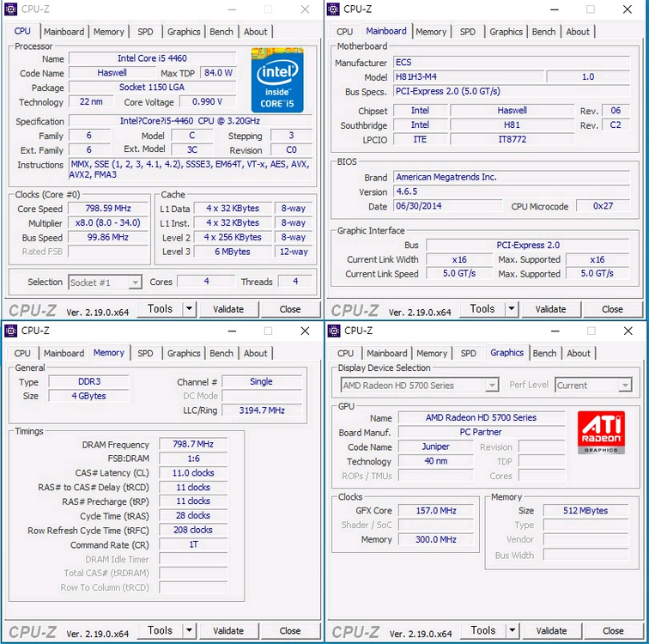Click the BIOS date 06/30/2014 value
The image size is (649, 644).
tap(447, 206)
